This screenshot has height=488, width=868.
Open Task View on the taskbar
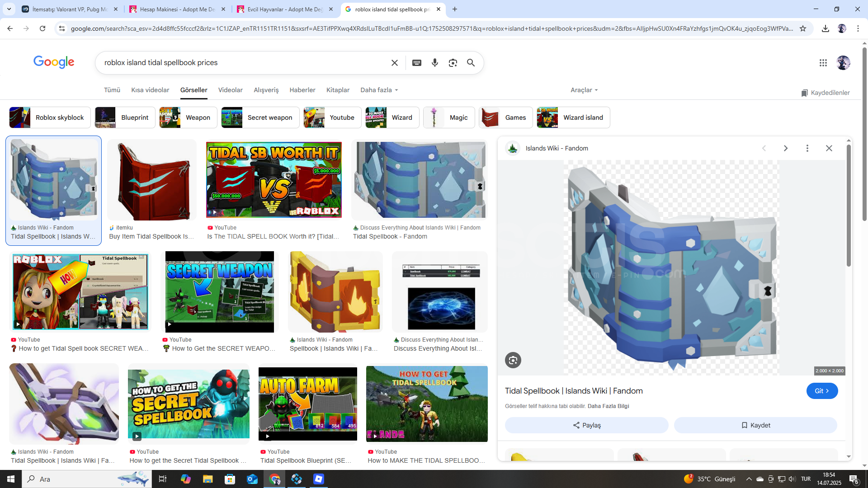pos(163,479)
